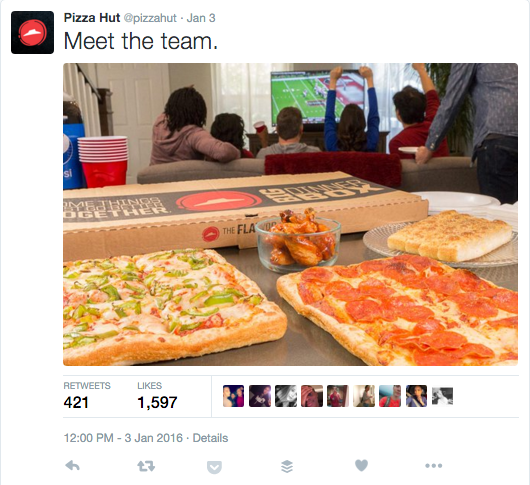View the Details link

click(210, 438)
